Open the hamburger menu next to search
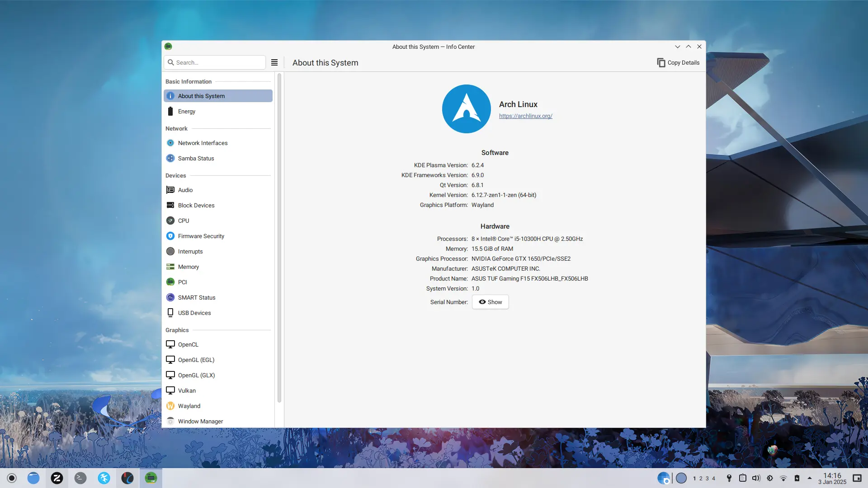 pyautogui.click(x=274, y=62)
